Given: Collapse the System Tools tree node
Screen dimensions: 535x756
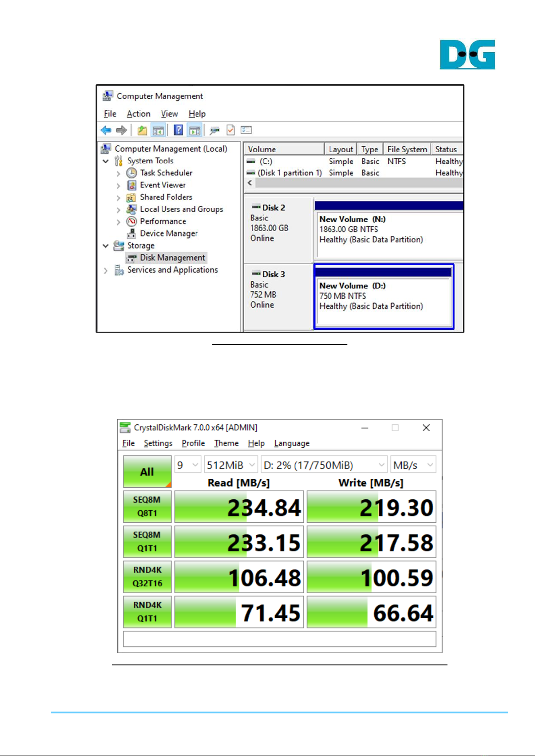Looking at the screenshot, I should (x=106, y=161).
